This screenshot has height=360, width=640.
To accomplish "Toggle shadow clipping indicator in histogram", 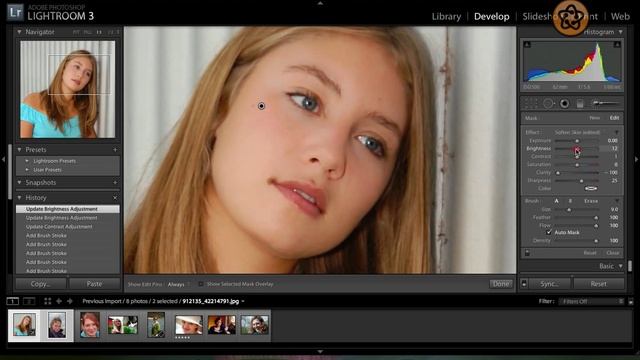I will pos(527,44).
